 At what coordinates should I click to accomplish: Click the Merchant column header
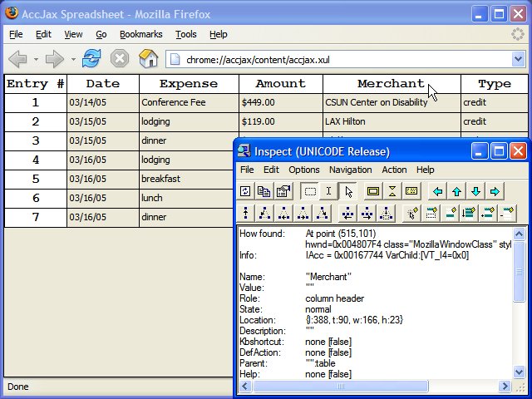(391, 84)
